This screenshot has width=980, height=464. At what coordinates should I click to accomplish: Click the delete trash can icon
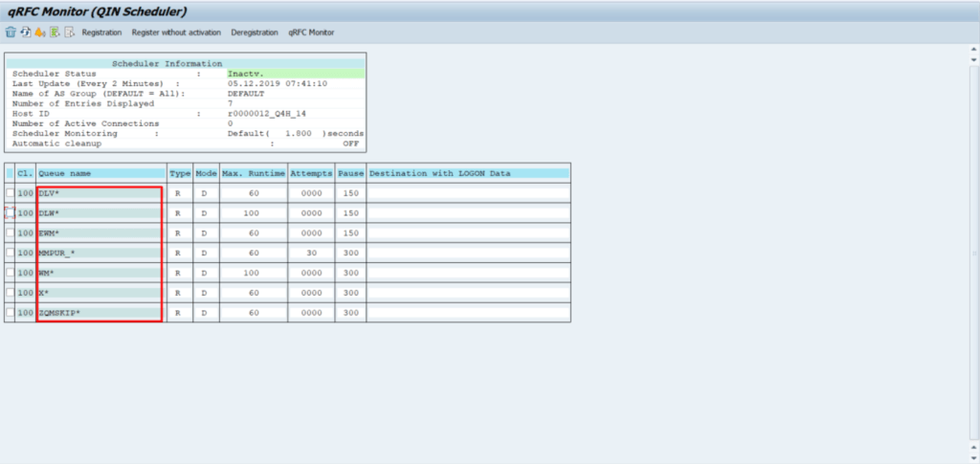tap(11, 33)
